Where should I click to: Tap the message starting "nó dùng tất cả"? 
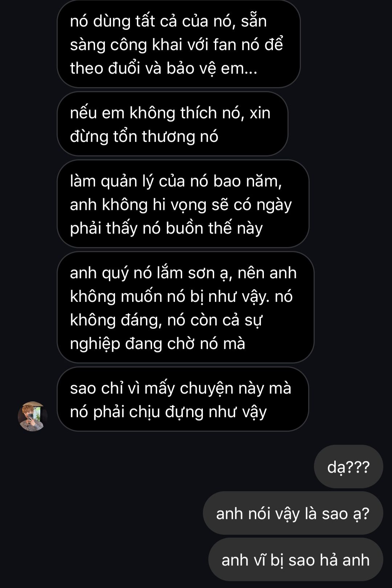click(x=179, y=44)
